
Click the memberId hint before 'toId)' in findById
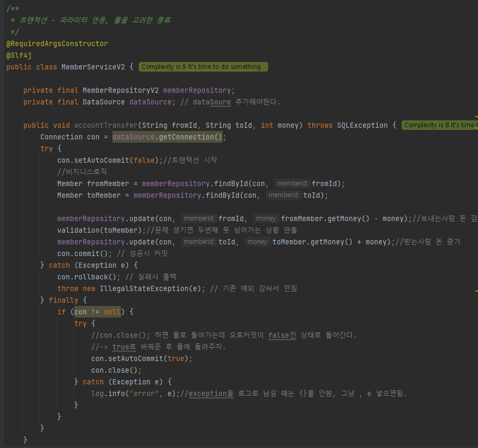coord(284,195)
